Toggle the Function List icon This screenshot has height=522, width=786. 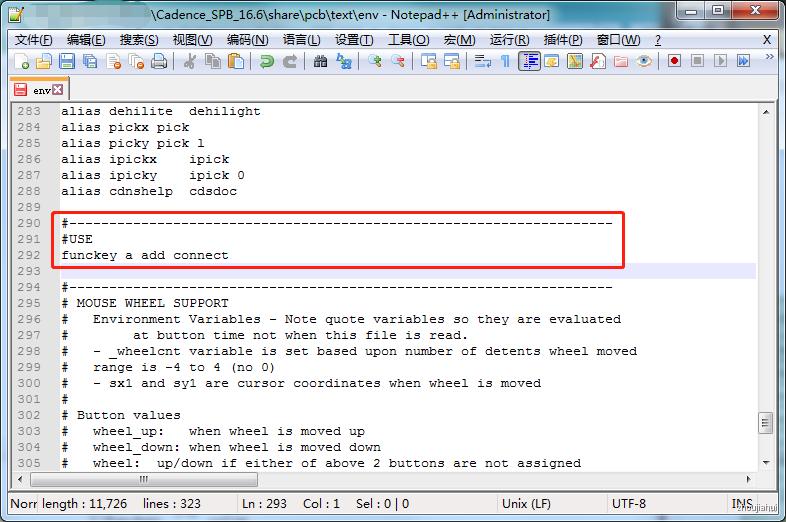click(598, 61)
